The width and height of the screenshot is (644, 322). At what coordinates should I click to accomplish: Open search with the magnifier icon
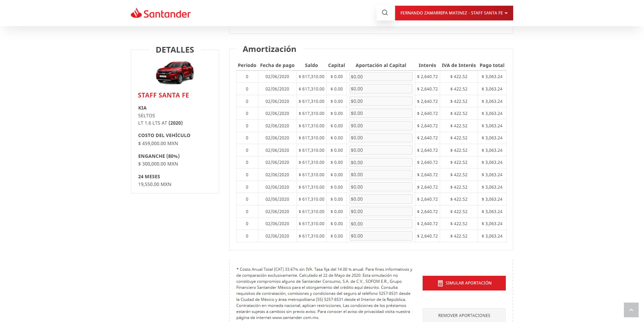tap(385, 13)
